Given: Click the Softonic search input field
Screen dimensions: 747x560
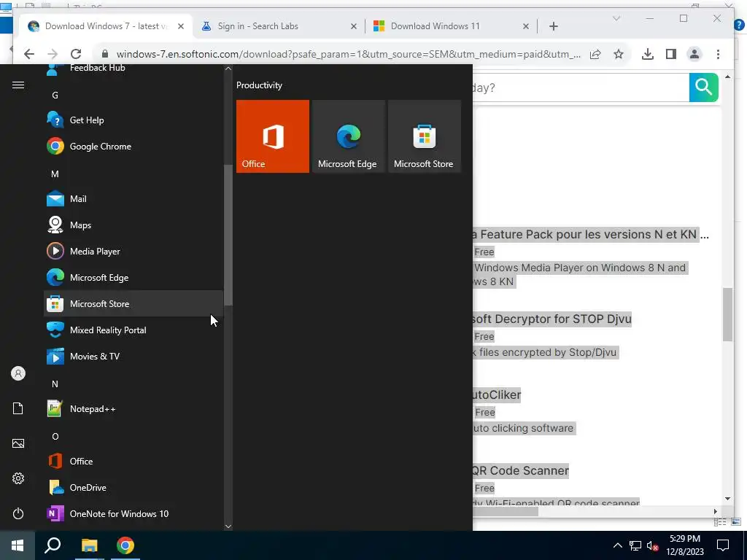Looking at the screenshot, I should click(581, 87).
